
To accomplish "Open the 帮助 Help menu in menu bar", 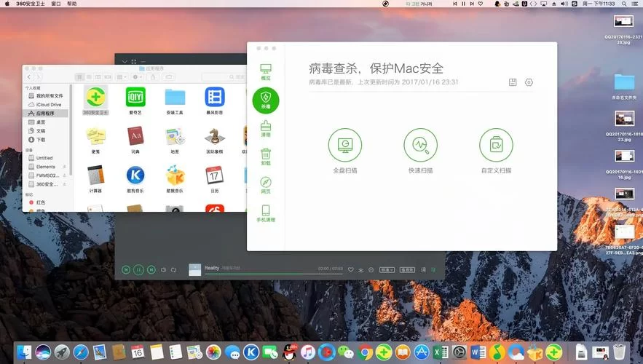I will 72,4.
